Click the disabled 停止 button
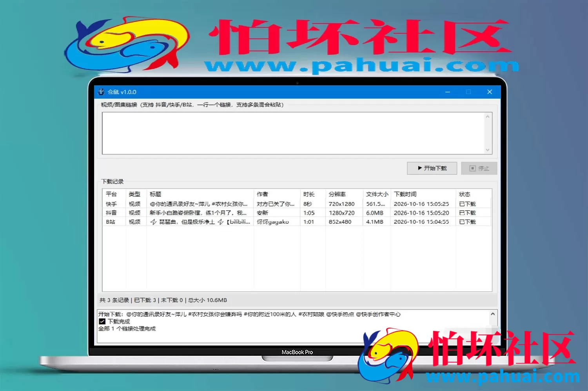 (x=479, y=168)
